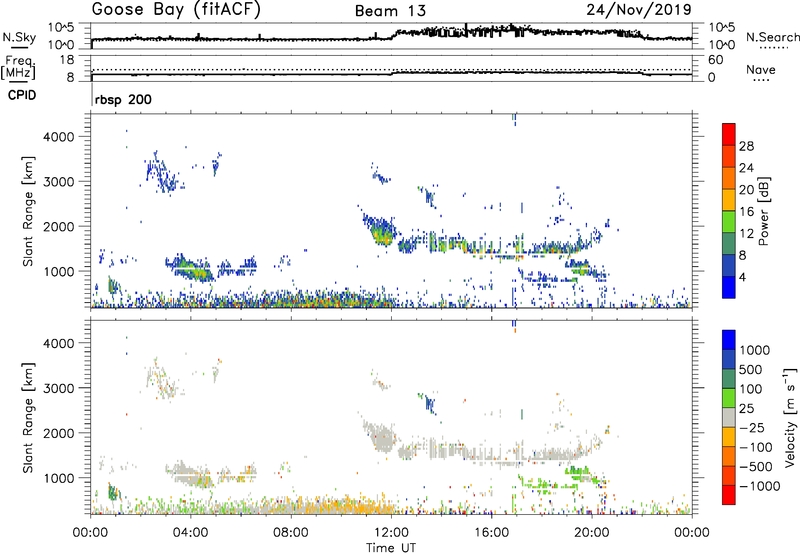Click the 'rbsp 200' mode text

(x=123, y=99)
